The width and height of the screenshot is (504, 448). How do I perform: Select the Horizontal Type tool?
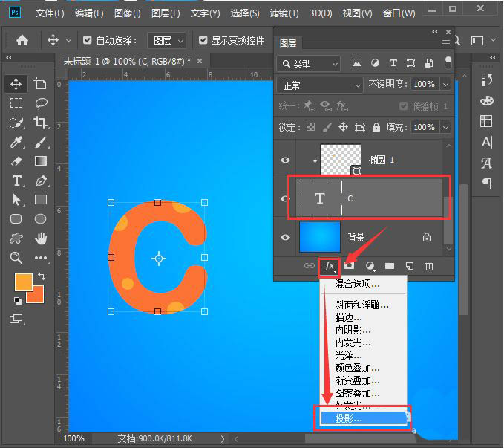[17, 181]
